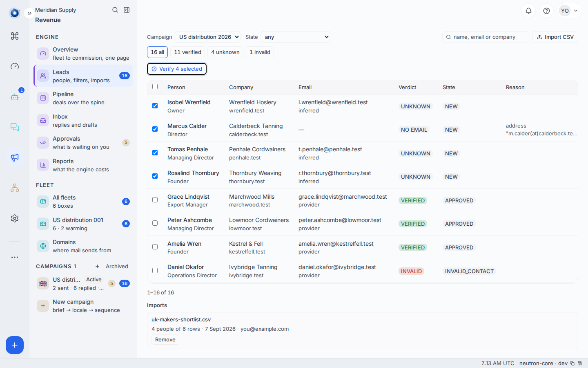Screen dimensions: 588x368
Task: Click the rightmost status bar icon
Action: [580, 363]
